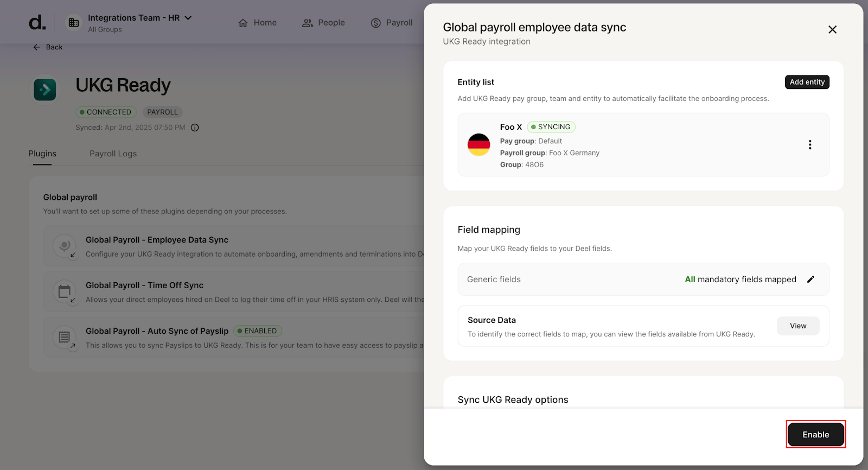Switch to the Payroll Logs tab
The width and height of the screenshot is (868, 470).
113,154
